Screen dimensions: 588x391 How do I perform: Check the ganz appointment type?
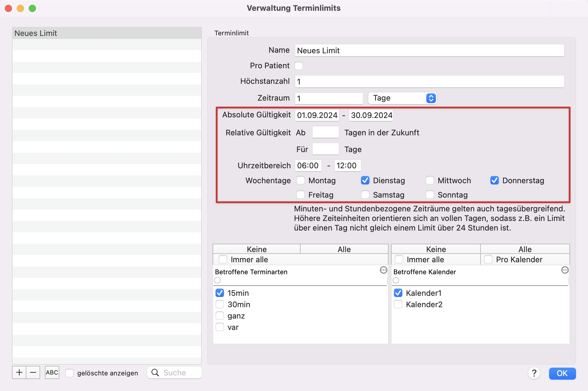pos(220,316)
